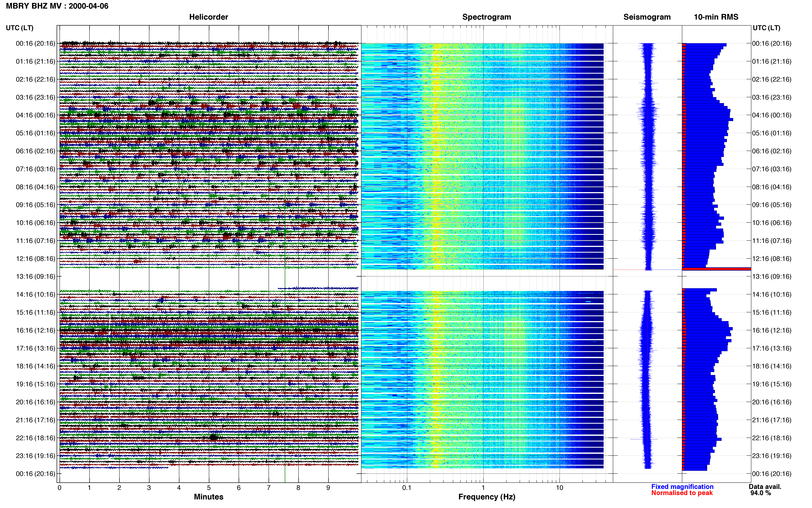Click the '9' tick on the Minutes axis
This screenshot has height=508, width=812.
[x=328, y=488]
